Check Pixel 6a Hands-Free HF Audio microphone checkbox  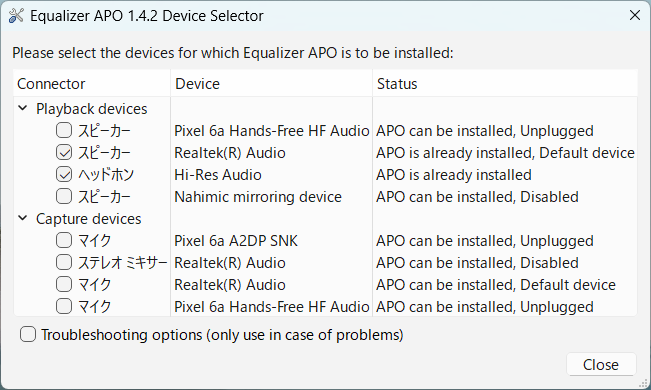(x=64, y=307)
